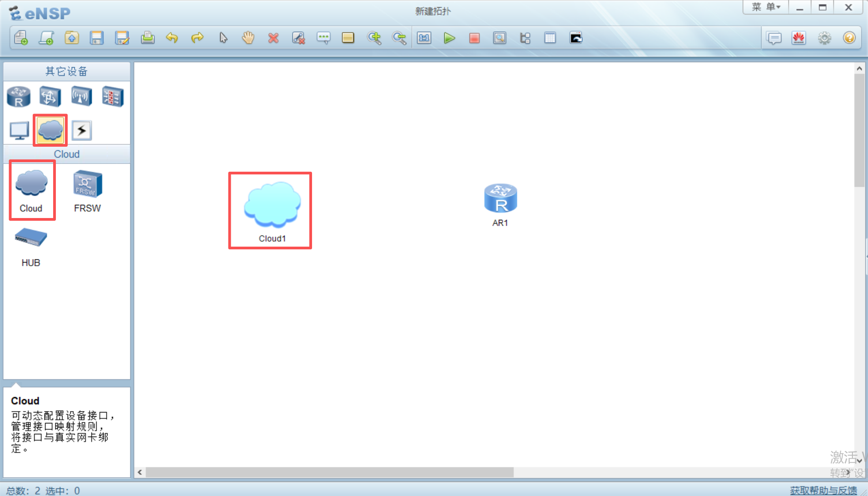
Task: Choose the firewall device category icon
Action: [113, 97]
